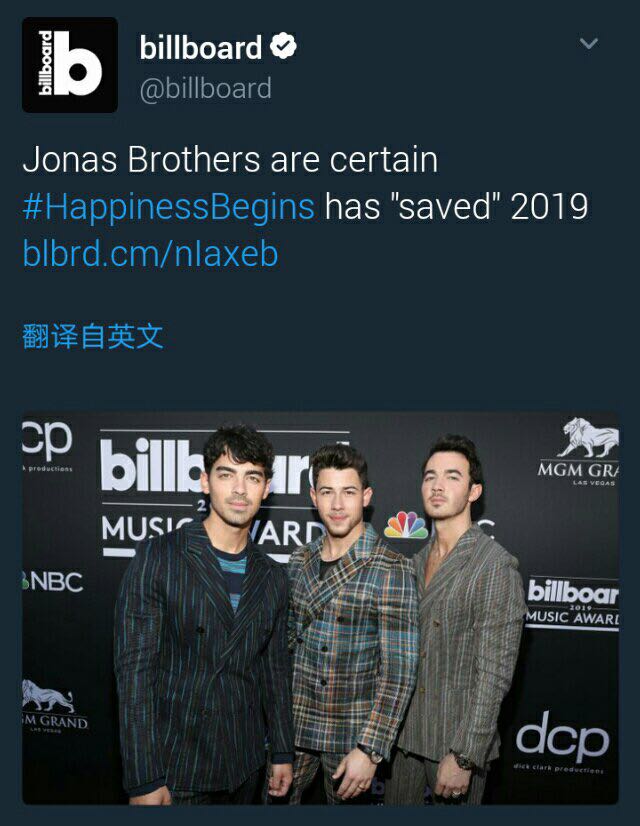Click the NBC text logo on photo left edge
The width and height of the screenshot is (640, 826).
pos(53,582)
